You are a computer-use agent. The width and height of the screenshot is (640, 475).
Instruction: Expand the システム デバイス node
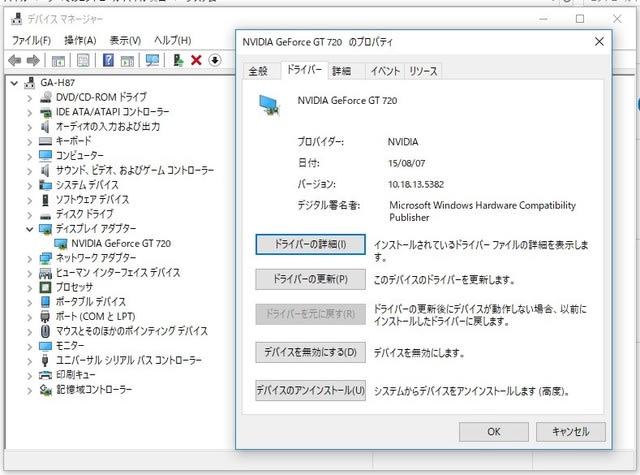click(x=29, y=186)
